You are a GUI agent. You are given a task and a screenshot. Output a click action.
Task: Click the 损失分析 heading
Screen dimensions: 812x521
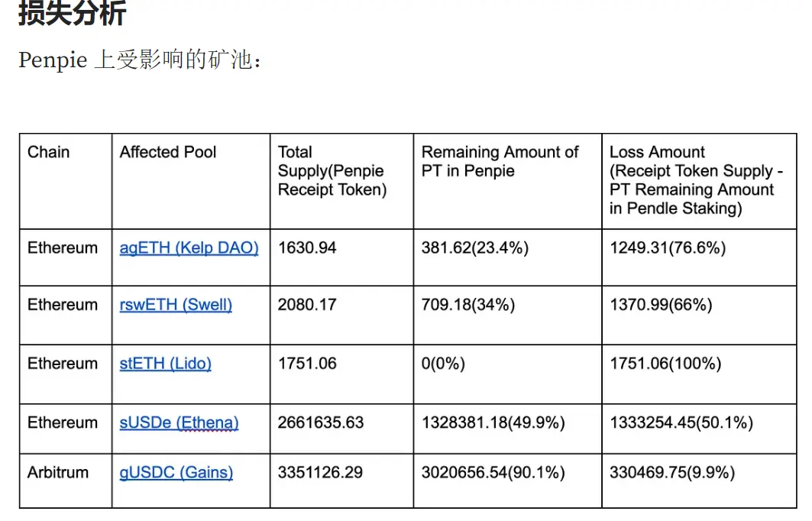(x=72, y=14)
